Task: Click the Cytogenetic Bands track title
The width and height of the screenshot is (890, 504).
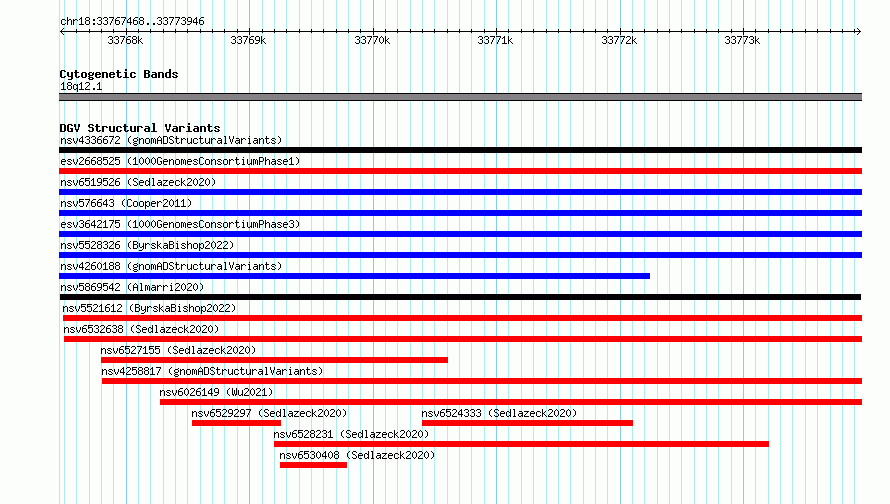Action: (x=119, y=74)
